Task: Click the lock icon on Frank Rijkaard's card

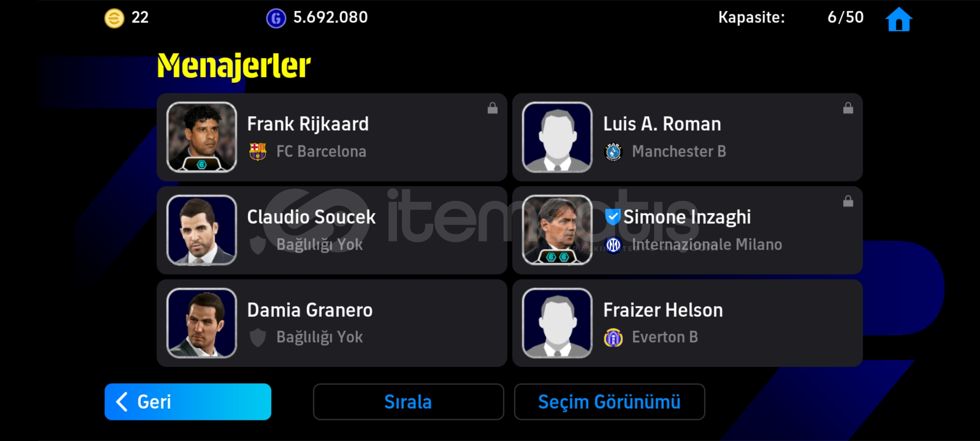Action: pyautogui.click(x=492, y=108)
